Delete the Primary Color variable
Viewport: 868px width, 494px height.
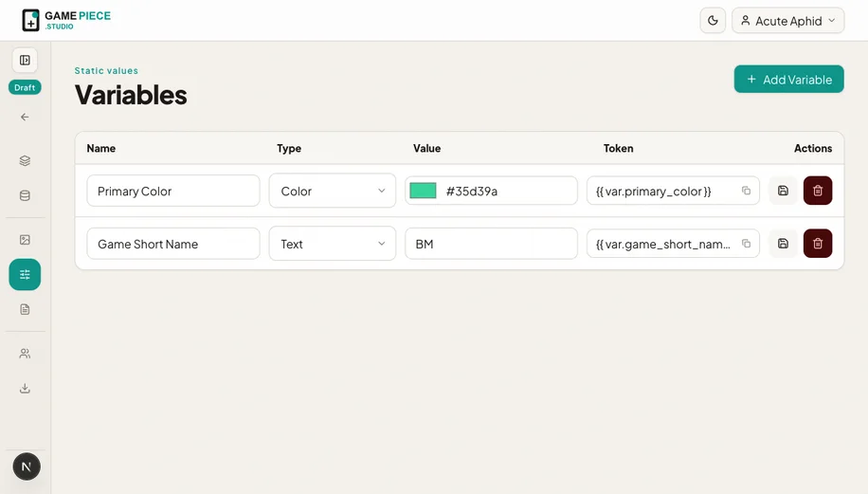(818, 191)
